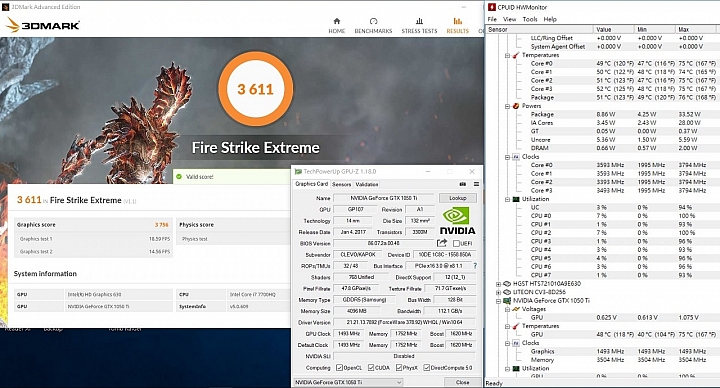
Task: Open the GPU-Z hamburger menu icon
Action: click(476, 184)
